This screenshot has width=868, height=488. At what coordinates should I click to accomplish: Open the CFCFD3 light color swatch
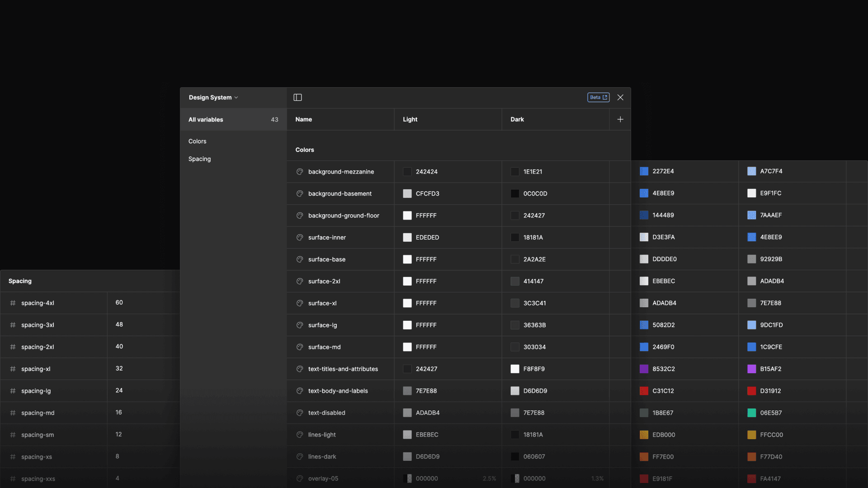[407, 193]
